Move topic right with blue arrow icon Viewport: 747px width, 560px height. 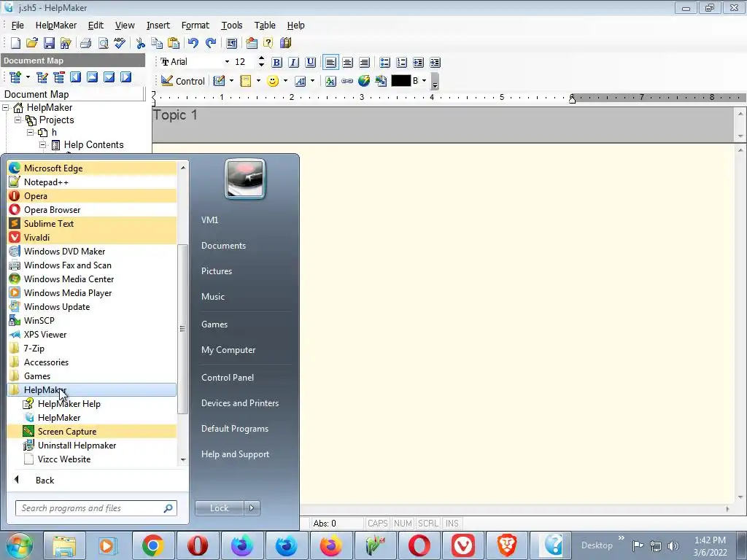125,77
